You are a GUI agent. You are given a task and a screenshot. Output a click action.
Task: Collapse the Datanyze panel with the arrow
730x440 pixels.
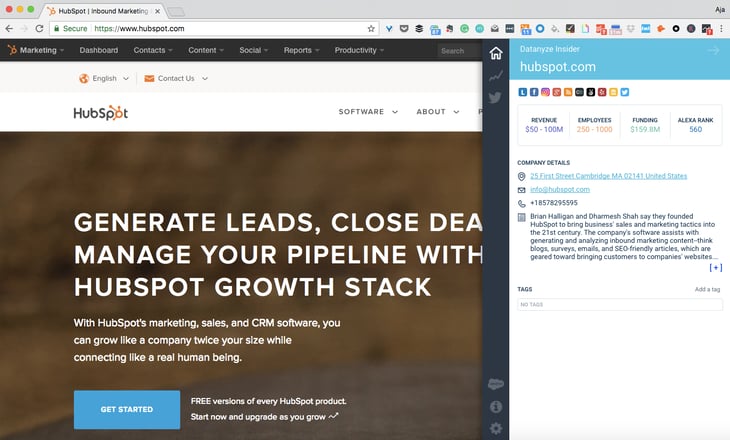point(713,50)
